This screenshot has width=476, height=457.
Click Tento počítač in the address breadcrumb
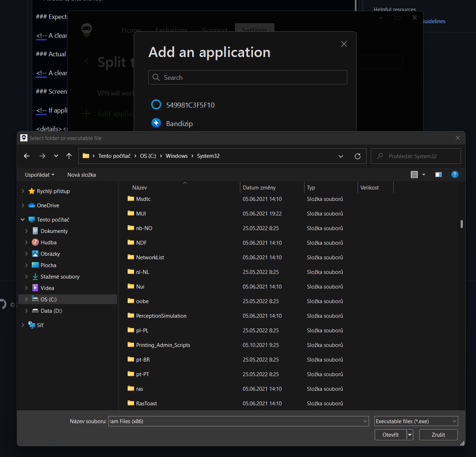(x=114, y=156)
